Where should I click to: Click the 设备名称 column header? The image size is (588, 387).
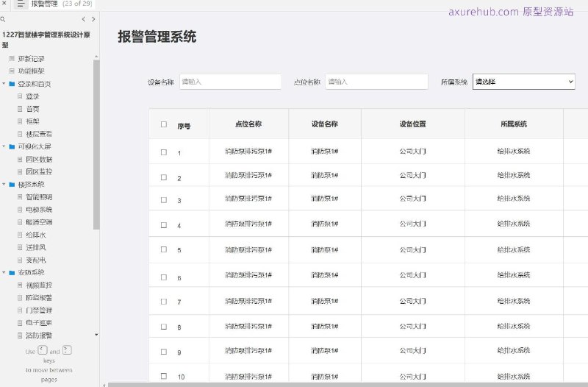[x=325, y=124]
